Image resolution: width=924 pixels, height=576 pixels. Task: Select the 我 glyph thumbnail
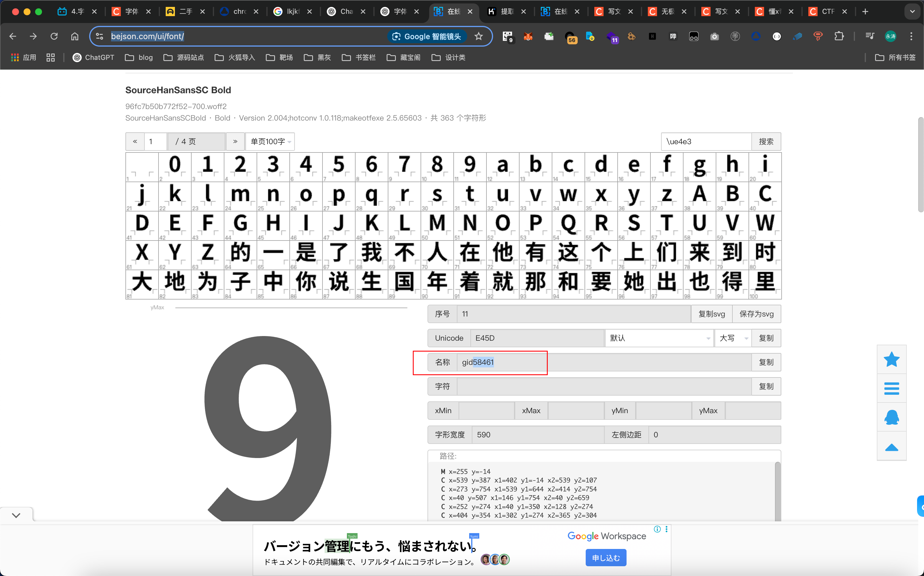(x=371, y=253)
